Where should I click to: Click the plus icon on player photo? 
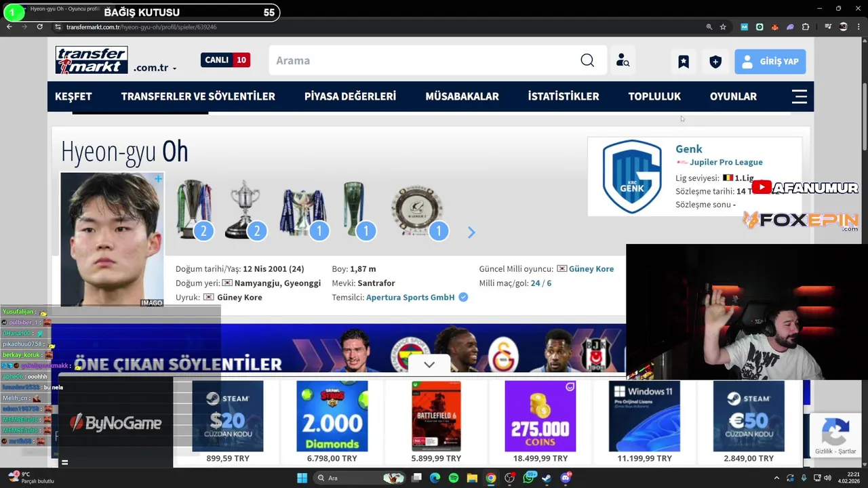(x=158, y=179)
